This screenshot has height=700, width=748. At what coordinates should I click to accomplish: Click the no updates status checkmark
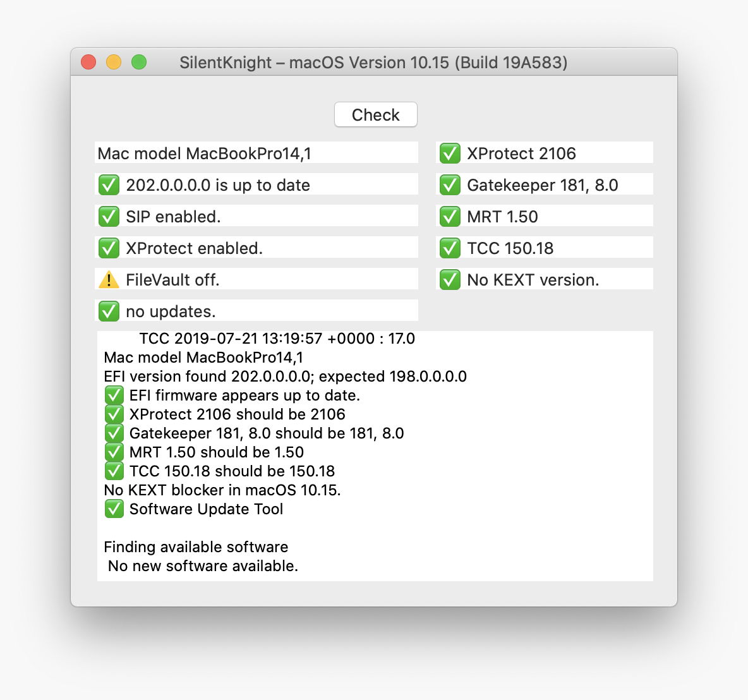(x=109, y=311)
